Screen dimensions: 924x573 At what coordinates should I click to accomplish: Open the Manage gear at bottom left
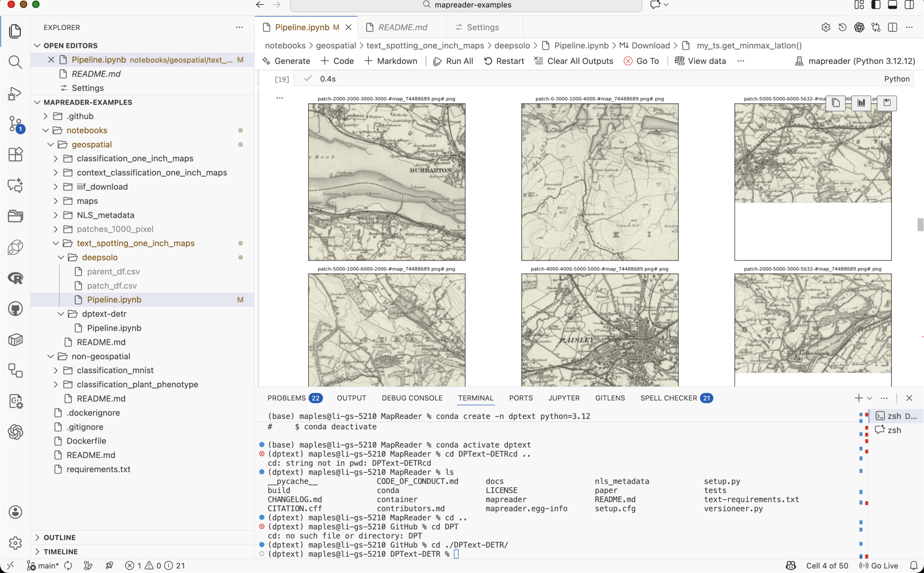click(x=15, y=542)
